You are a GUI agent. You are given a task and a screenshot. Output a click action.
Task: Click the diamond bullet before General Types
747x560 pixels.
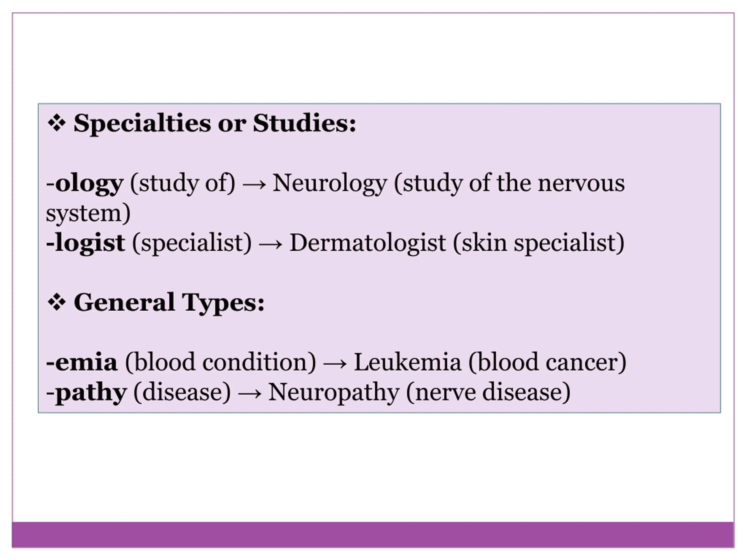56,302
